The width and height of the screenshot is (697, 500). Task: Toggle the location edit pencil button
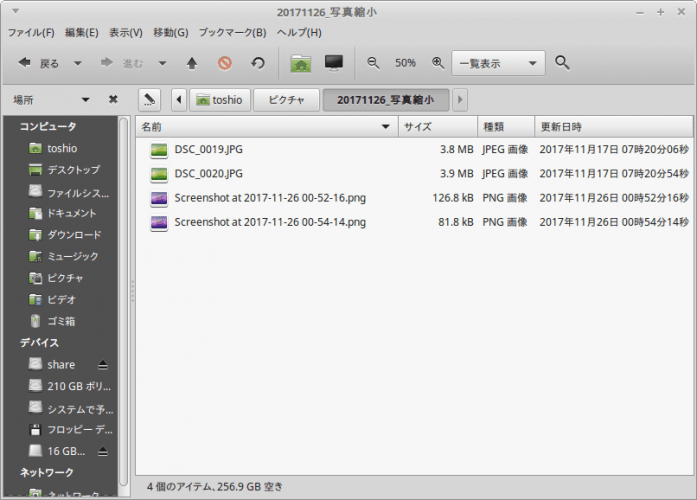tap(150, 99)
